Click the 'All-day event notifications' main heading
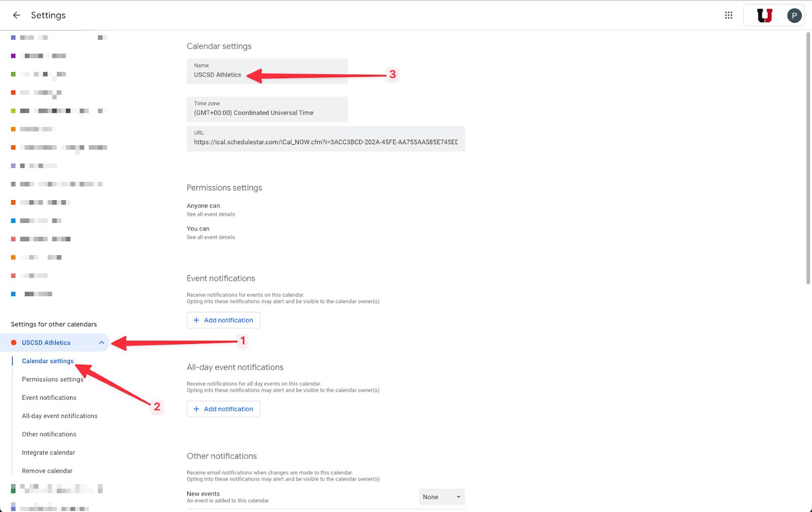812x512 pixels. point(235,367)
